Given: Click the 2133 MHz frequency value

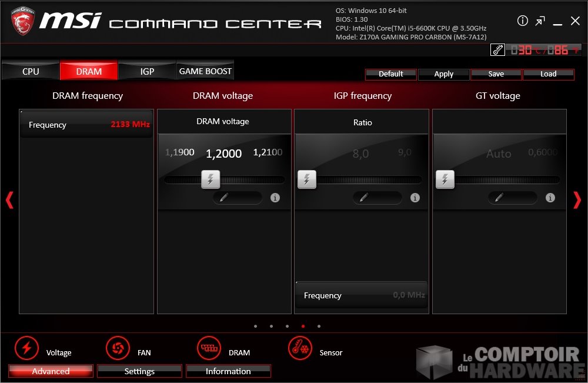Looking at the screenshot, I should point(130,124).
